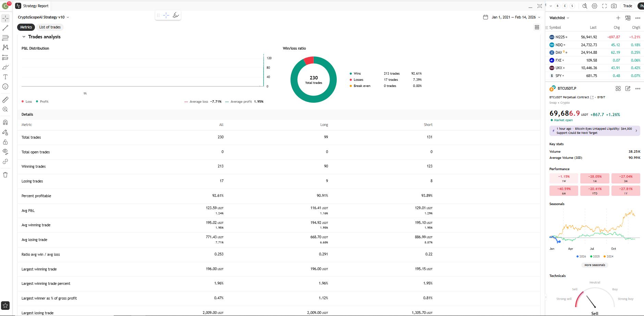This screenshot has height=316, width=644.
Task: Toggle lock all drawings padlock
Action: click(x=5, y=142)
